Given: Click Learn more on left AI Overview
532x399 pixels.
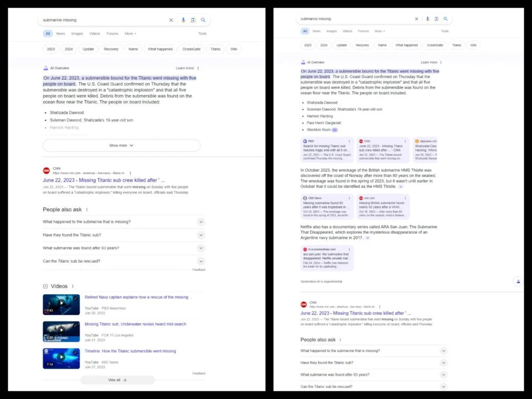Looking at the screenshot, I should tap(185, 68).
